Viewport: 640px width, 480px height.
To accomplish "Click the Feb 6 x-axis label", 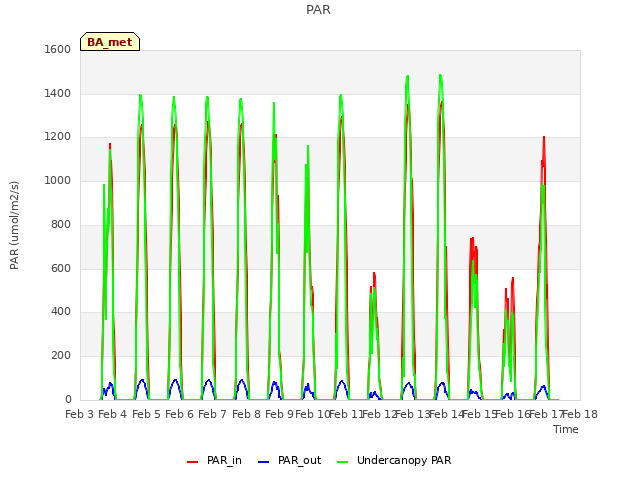I will pyautogui.click(x=179, y=414).
